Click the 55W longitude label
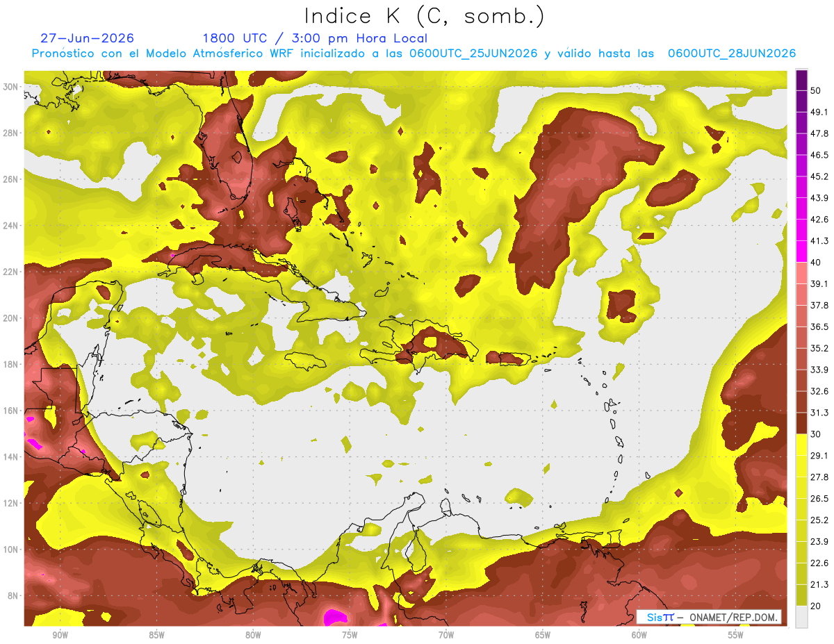Viewport: 834px width, 644px height. click(736, 635)
